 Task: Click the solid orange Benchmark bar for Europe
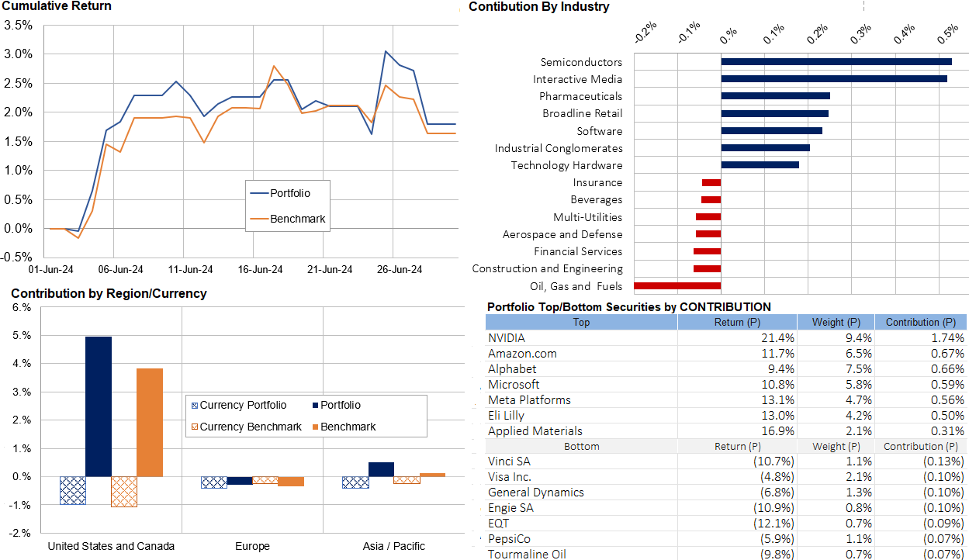[x=291, y=481]
